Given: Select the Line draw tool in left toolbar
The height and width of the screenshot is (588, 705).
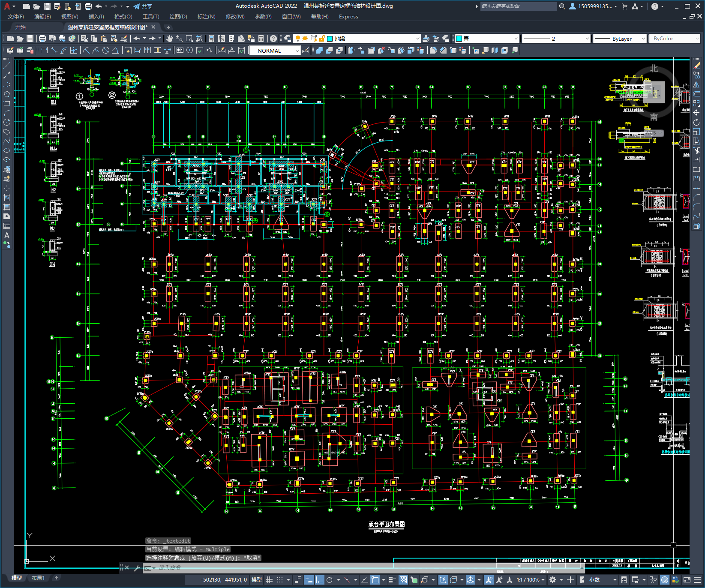Looking at the screenshot, I should click(7, 66).
